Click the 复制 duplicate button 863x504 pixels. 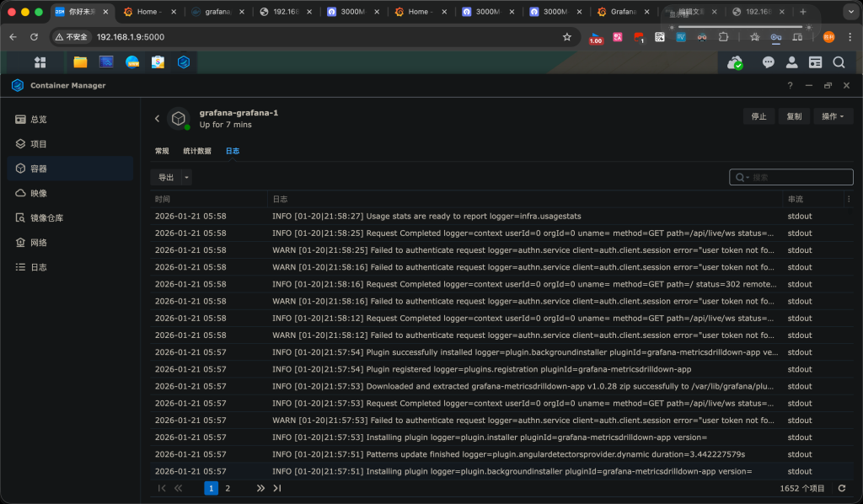tap(794, 116)
